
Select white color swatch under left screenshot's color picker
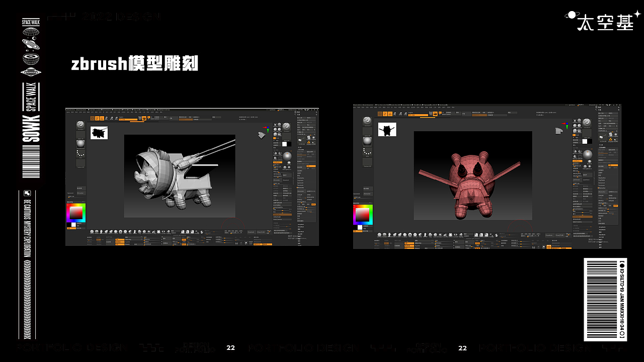point(73,225)
